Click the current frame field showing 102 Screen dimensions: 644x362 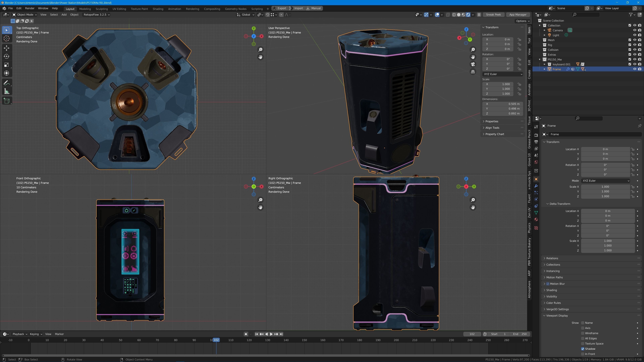pyautogui.click(x=472, y=334)
